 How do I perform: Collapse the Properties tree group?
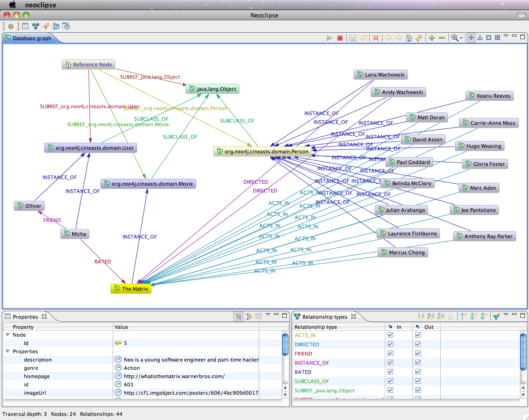coord(8,352)
